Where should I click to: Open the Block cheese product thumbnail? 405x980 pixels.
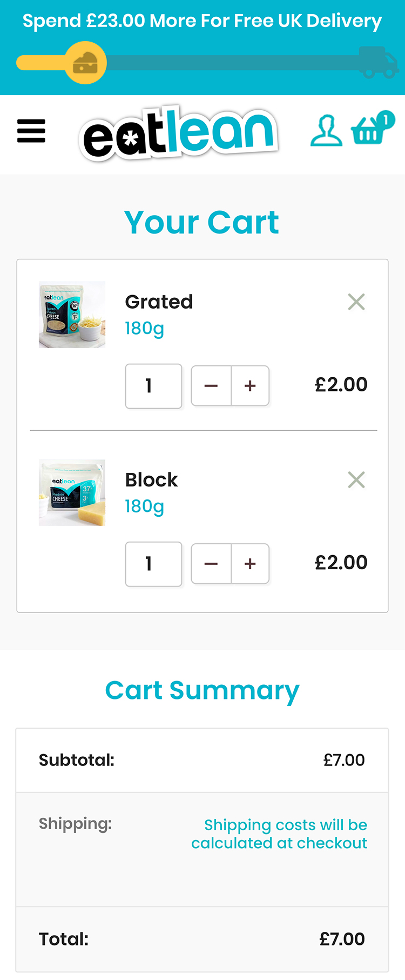point(72,492)
